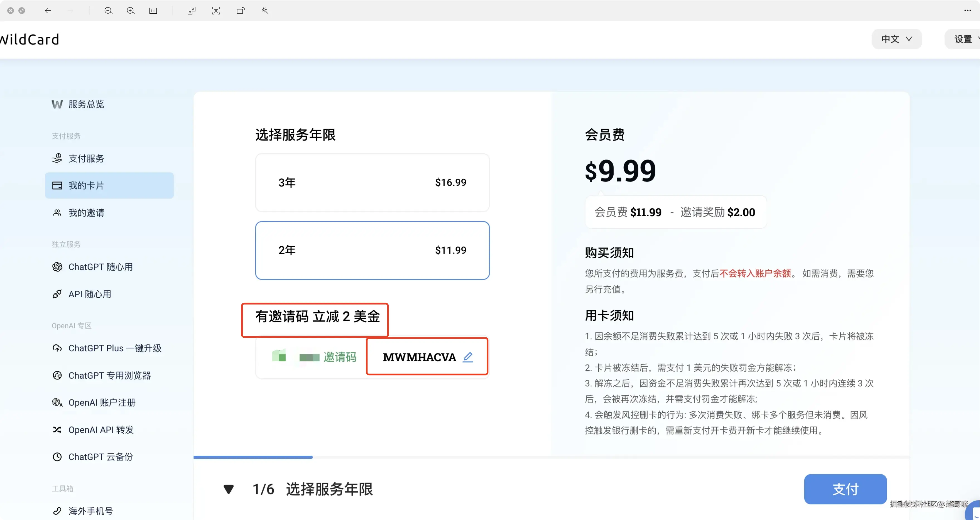
Task: Click the blue step progress bar
Action: 253,457
